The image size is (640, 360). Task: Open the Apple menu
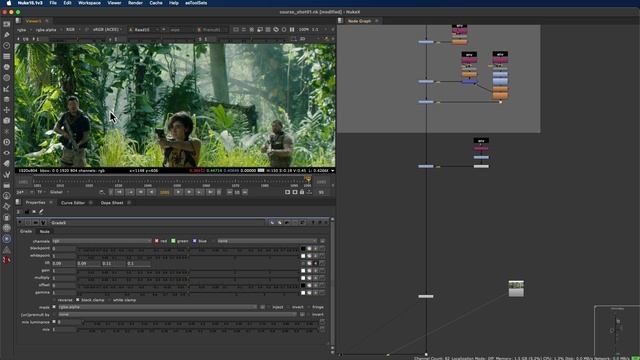[x=9, y=3]
